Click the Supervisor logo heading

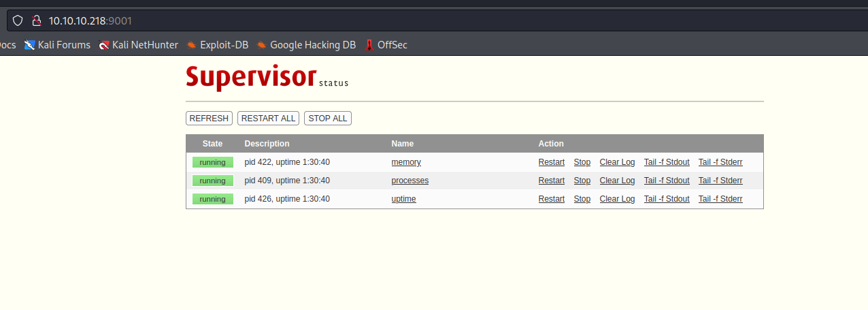coord(252,76)
